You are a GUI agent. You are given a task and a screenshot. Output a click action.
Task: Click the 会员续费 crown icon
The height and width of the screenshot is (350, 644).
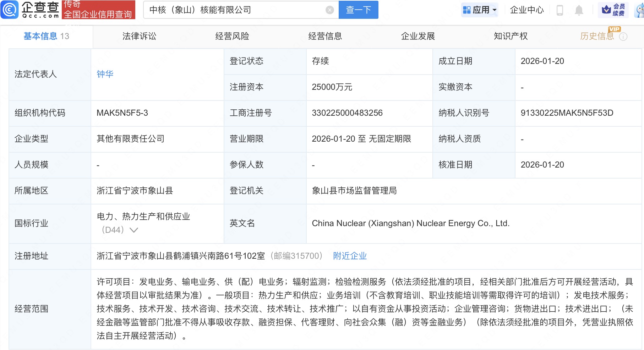[x=607, y=10]
